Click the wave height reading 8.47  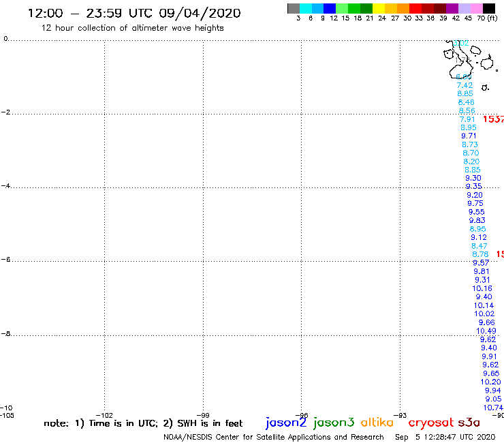(x=479, y=246)
